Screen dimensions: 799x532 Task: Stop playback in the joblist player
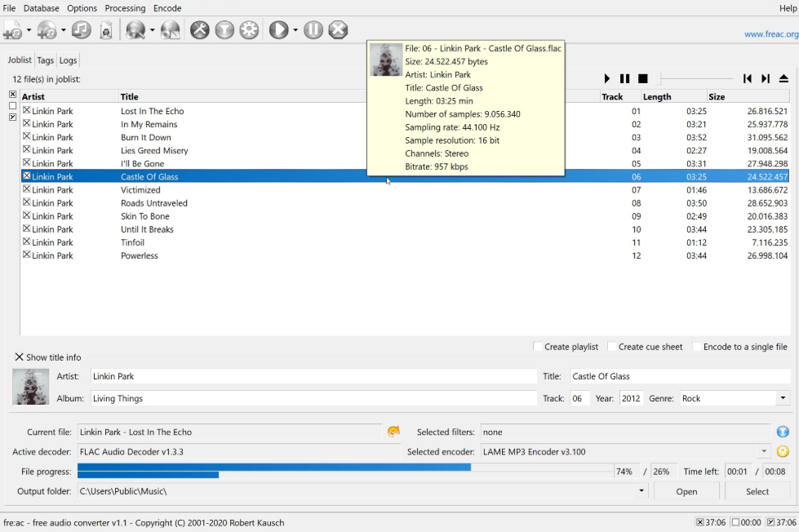[643, 78]
